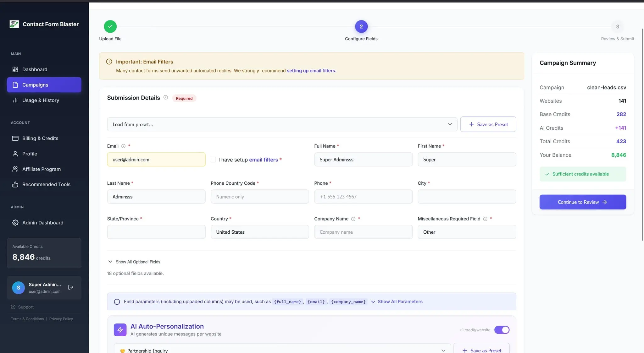Viewport: 644px width, 353px height.
Task: Open the Admin Dashboard page
Action: pyautogui.click(x=44, y=223)
